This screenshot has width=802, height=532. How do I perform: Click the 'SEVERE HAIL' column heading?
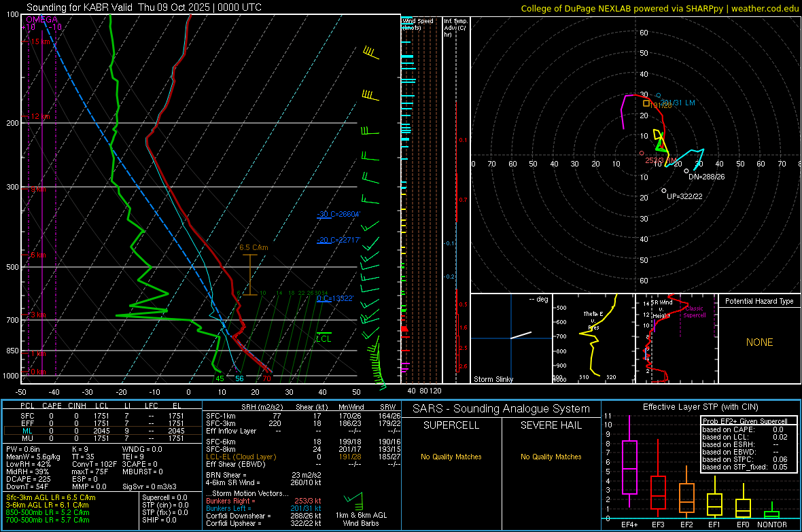pyautogui.click(x=551, y=425)
